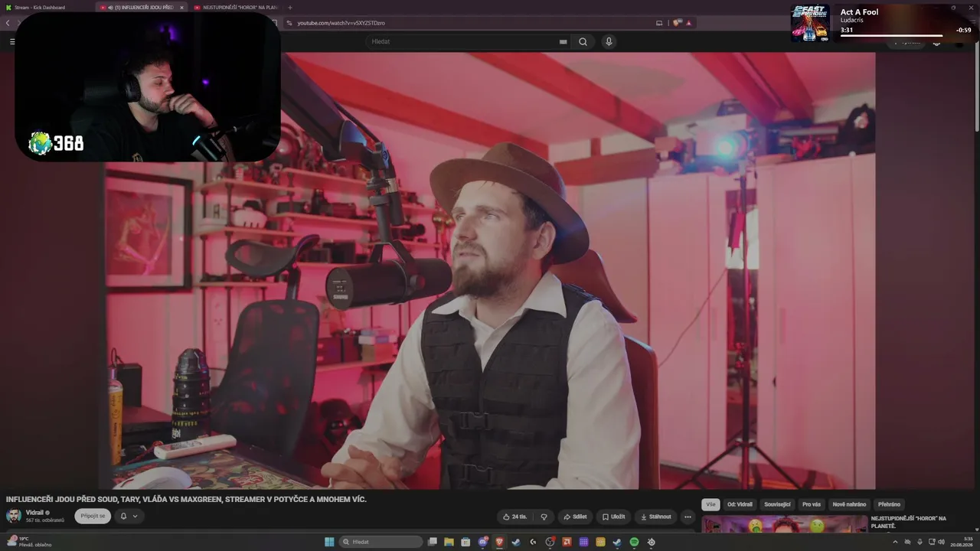Close the INFLUENCEŘI JDOU PŘED tab
This screenshot has height=551, width=980.
coord(181,8)
